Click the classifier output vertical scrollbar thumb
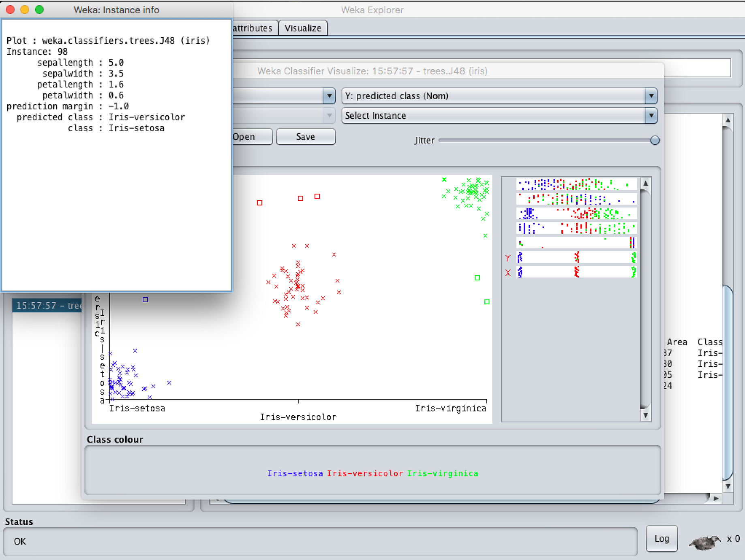Image resolution: width=745 pixels, height=560 pixels. [x=728, y=383]
